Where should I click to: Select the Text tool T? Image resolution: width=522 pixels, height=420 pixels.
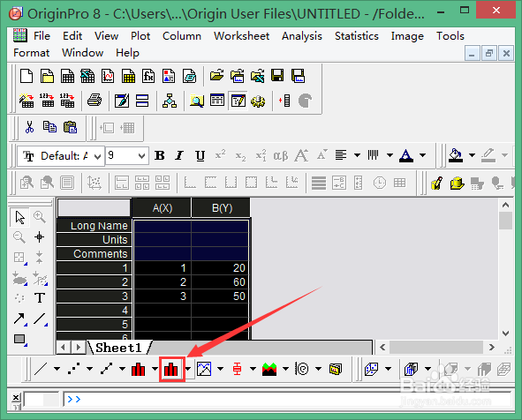pos(40,298)
